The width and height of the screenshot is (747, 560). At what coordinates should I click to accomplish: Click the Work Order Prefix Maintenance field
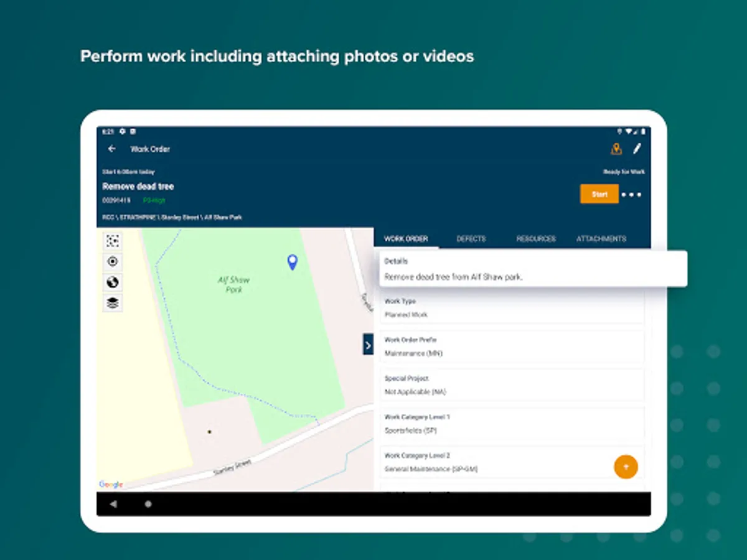pos(512,347)
